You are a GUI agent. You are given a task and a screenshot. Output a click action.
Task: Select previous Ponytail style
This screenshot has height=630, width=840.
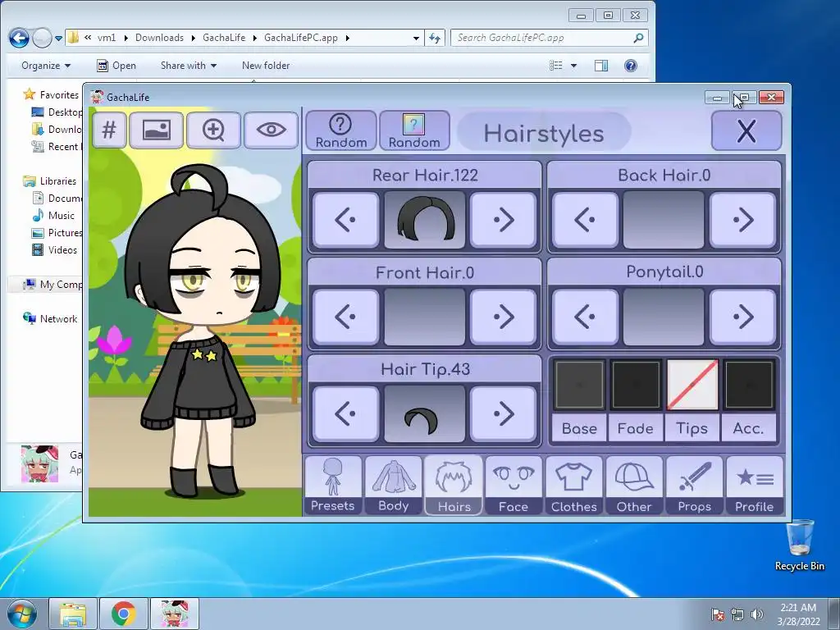pos(585,317)
